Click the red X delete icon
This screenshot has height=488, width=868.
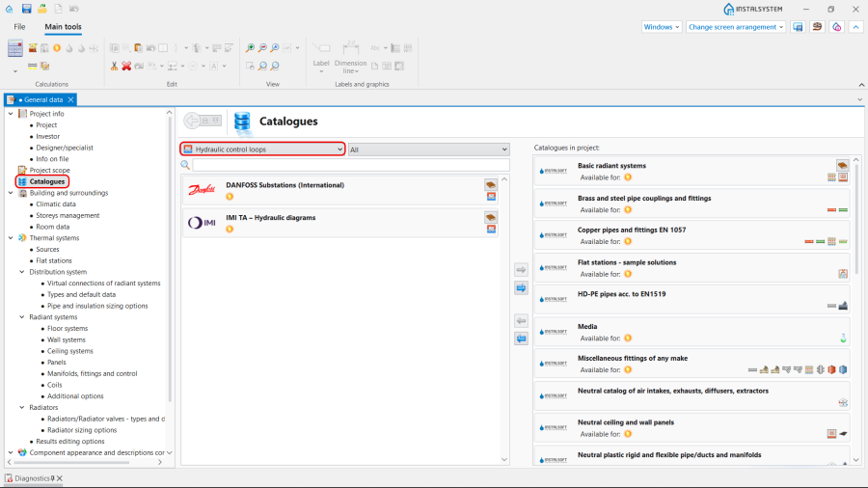click(x=126, y=66)
